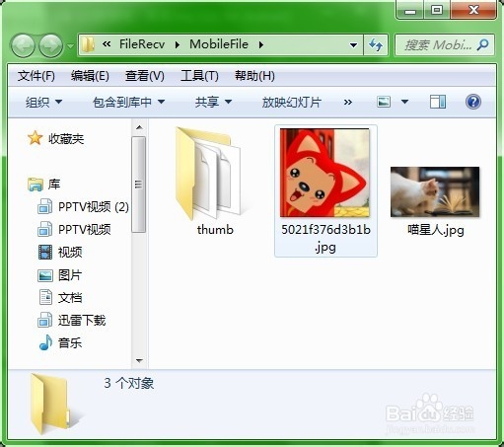Select the PPTV视频 library without number

point(85,230)
